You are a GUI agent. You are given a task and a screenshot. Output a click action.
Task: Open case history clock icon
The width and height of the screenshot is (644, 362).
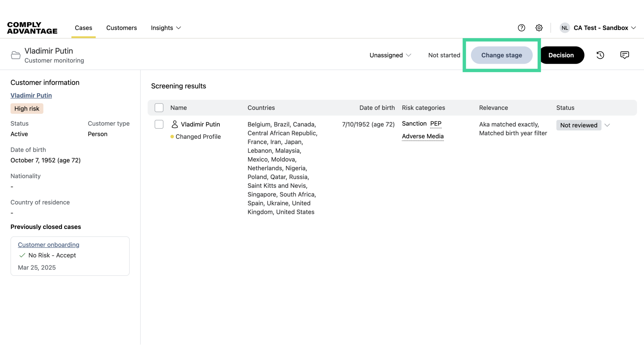[600, 55]
